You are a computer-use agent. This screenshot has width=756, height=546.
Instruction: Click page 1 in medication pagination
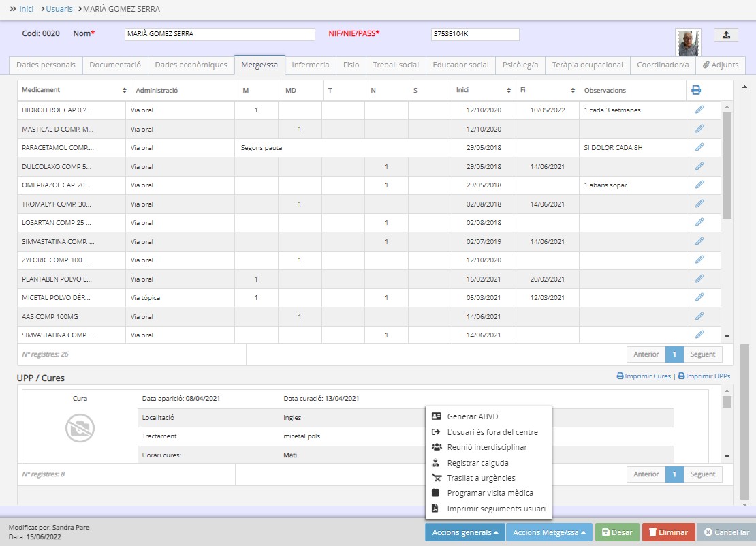click(x=674, y=354)
